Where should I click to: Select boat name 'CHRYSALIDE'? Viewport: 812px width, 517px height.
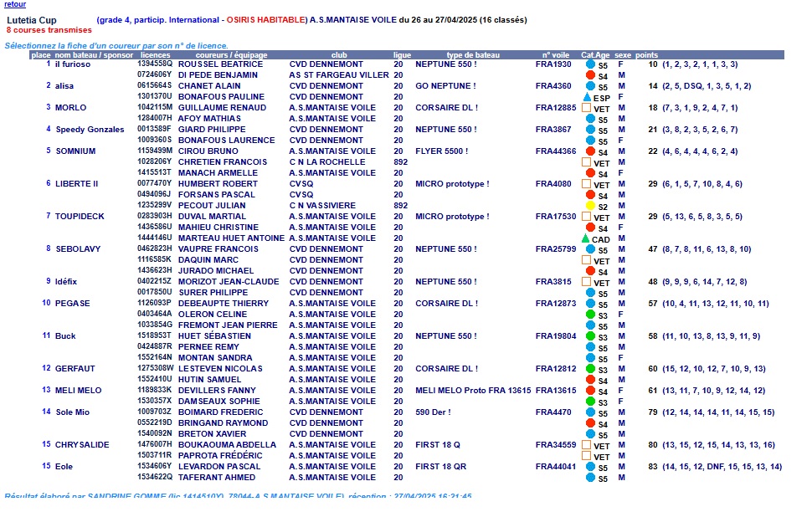pyautogui.click(x=82, y=444)
